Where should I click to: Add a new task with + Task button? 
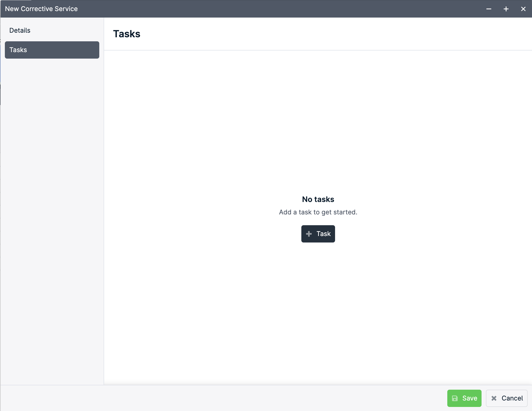click(x=318, y=234)
